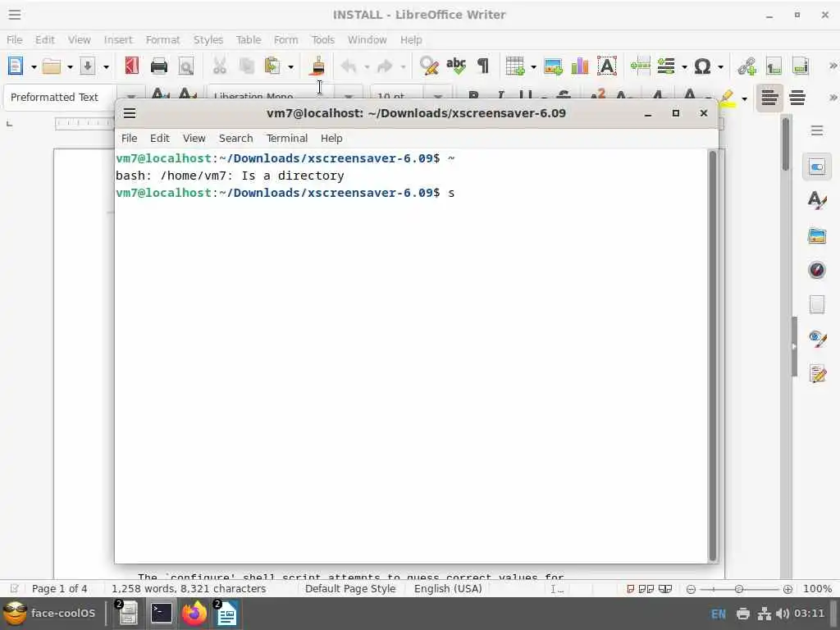Click the Insert Field icon

click(x=666, y=66)
